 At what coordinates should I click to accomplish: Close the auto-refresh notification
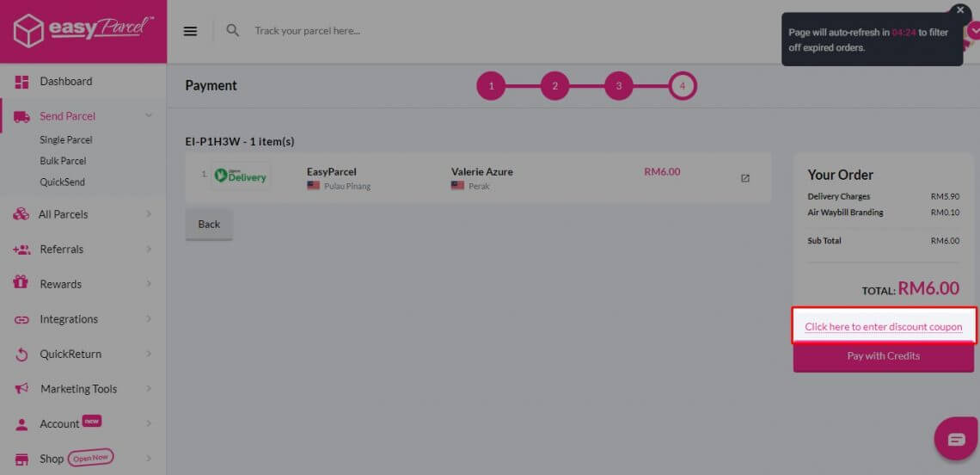(x=960, y=10)
